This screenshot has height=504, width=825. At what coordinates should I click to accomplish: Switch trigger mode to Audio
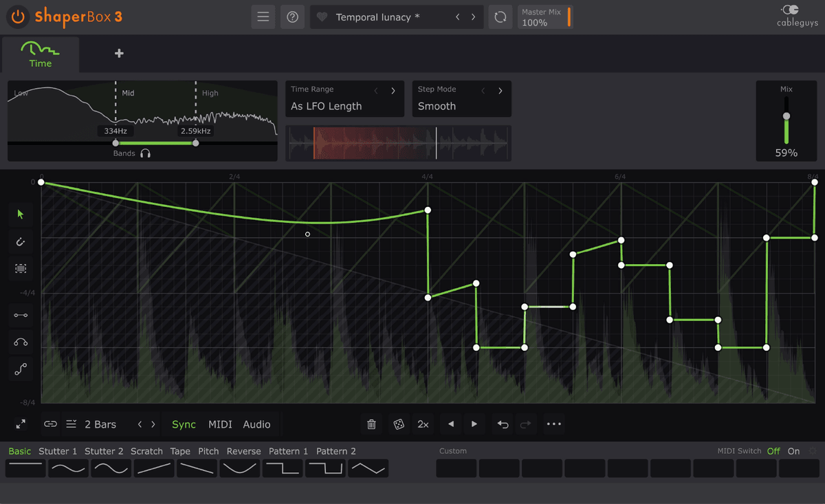(x=256, y=424)
